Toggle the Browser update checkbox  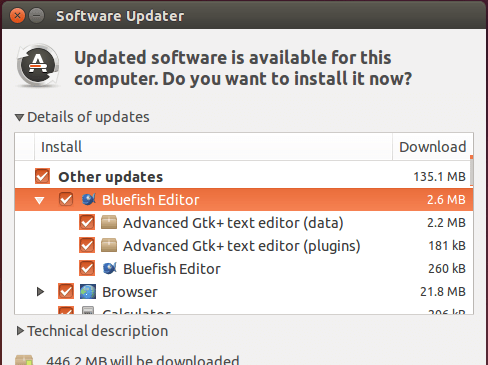66,291
